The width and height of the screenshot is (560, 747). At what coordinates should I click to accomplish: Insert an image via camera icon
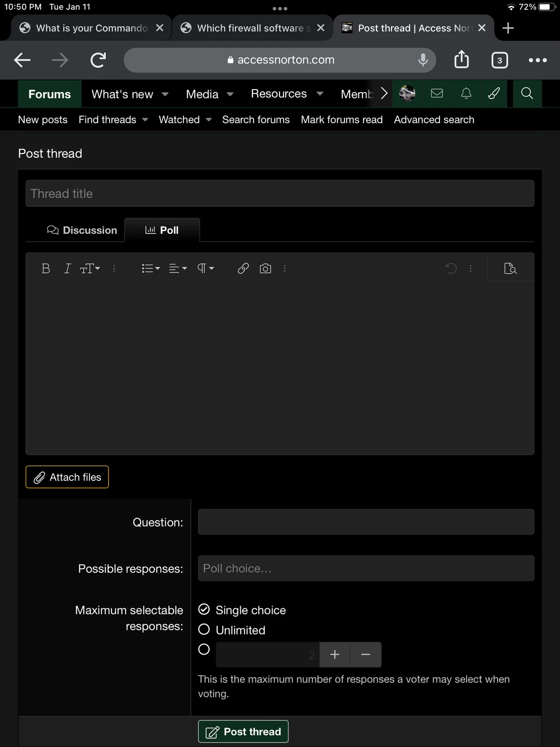tap(265, 268)
